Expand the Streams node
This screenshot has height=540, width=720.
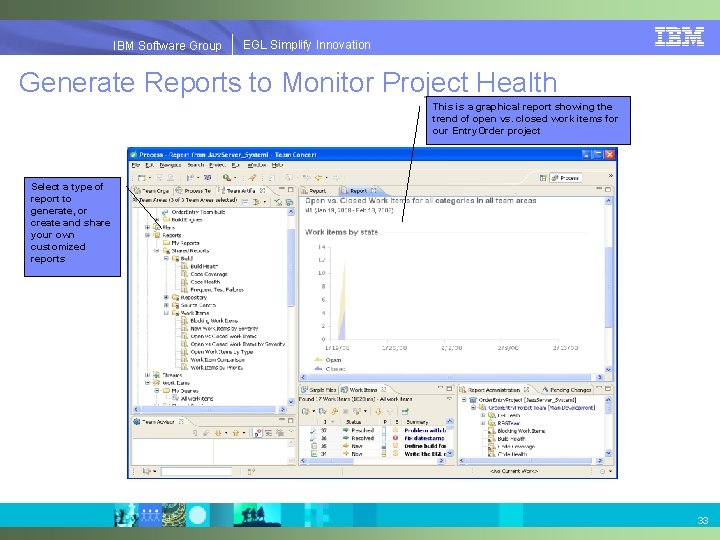point(147,375)
